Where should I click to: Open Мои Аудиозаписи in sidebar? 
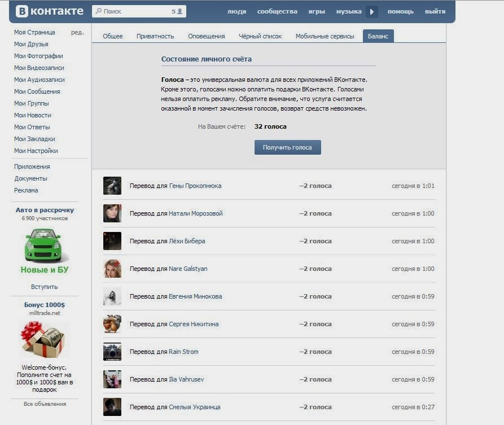39,80
